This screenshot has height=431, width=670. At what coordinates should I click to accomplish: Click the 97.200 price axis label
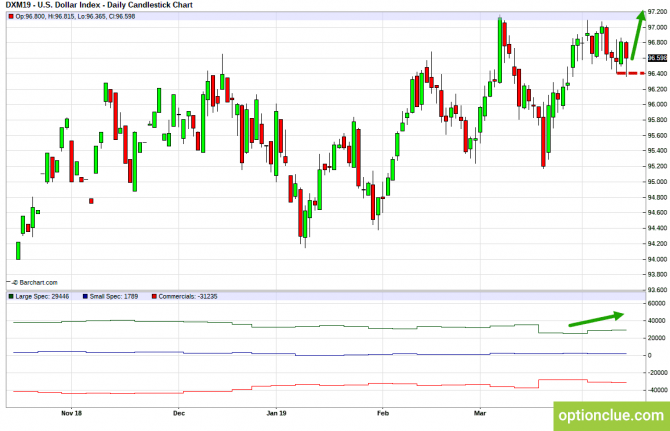point(657,12)
